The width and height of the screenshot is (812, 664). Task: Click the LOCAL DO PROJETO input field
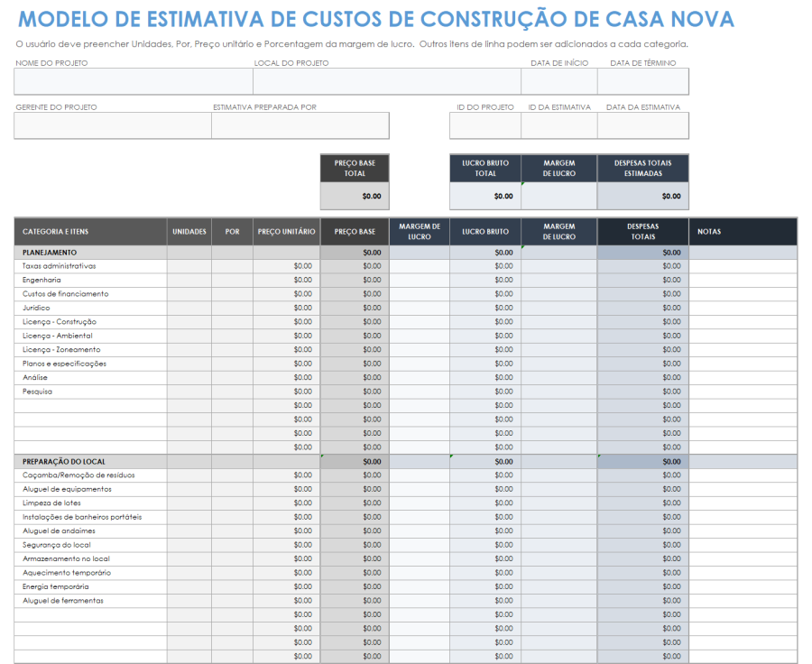(x=388, y=81)
